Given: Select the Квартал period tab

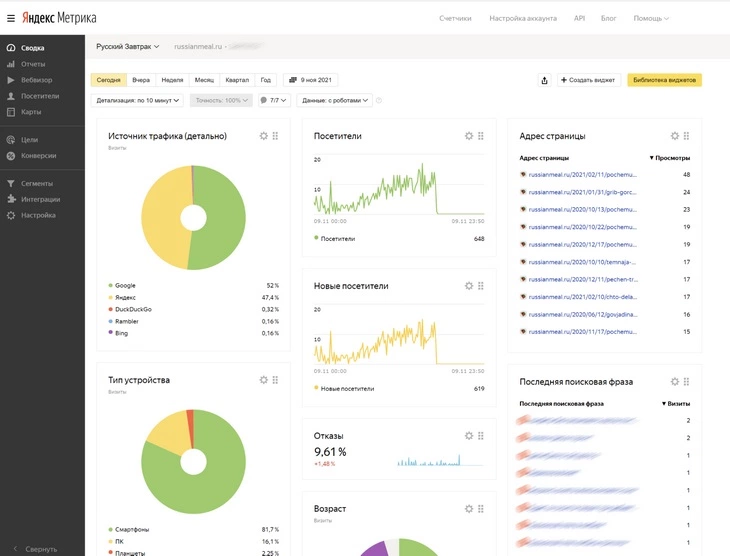Looking at the screenshot, I should click(x=237, y=80).
